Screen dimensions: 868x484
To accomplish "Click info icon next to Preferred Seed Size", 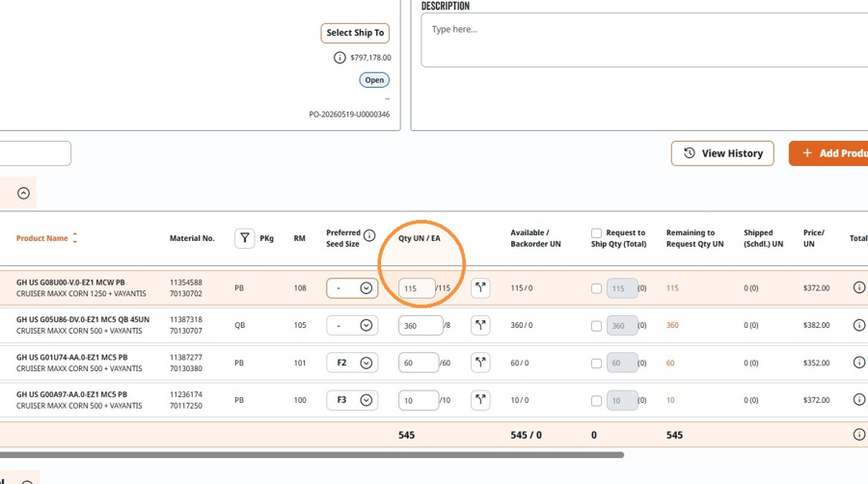I will coord(369,235).
